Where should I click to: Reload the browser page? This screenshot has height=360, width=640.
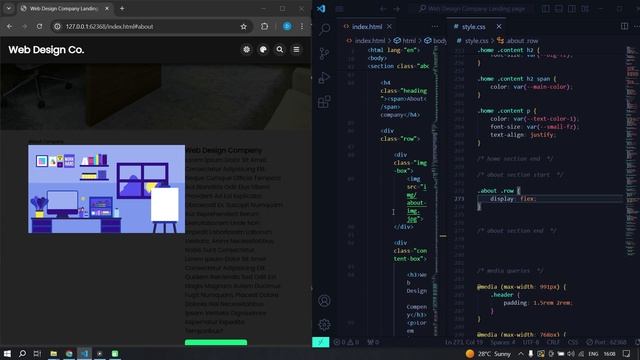tap(39, 27)
